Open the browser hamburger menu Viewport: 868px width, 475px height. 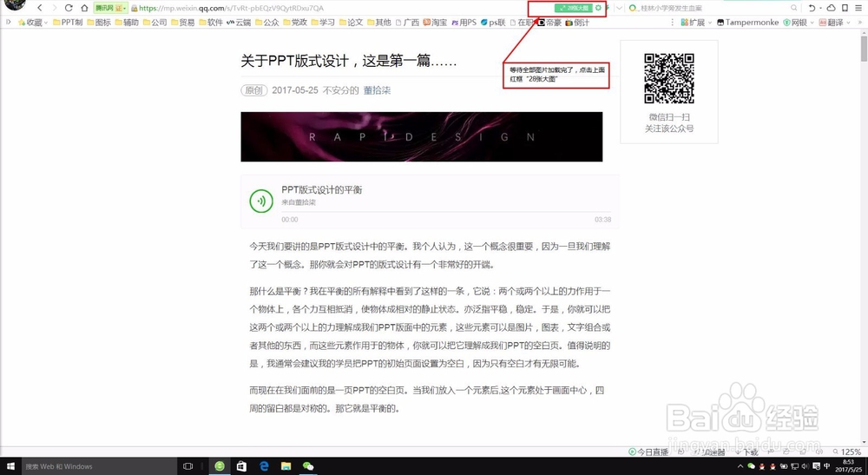858,8
